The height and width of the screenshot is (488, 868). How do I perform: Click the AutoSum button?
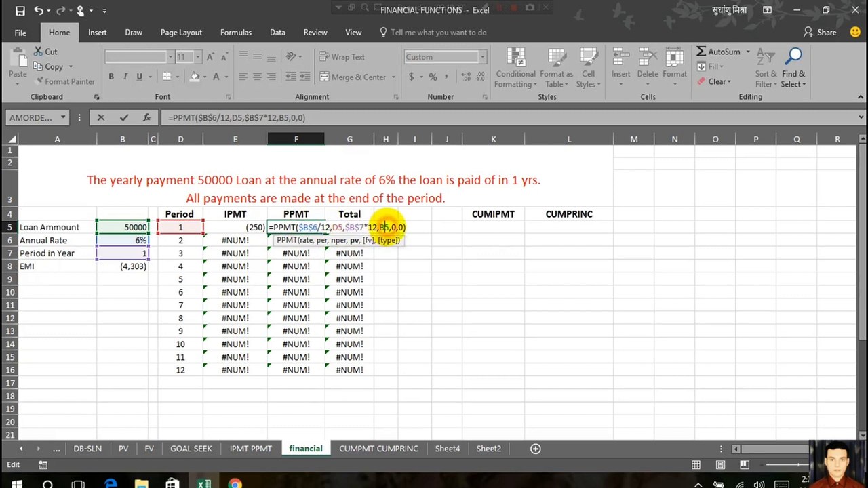click(x=718, y=52)
